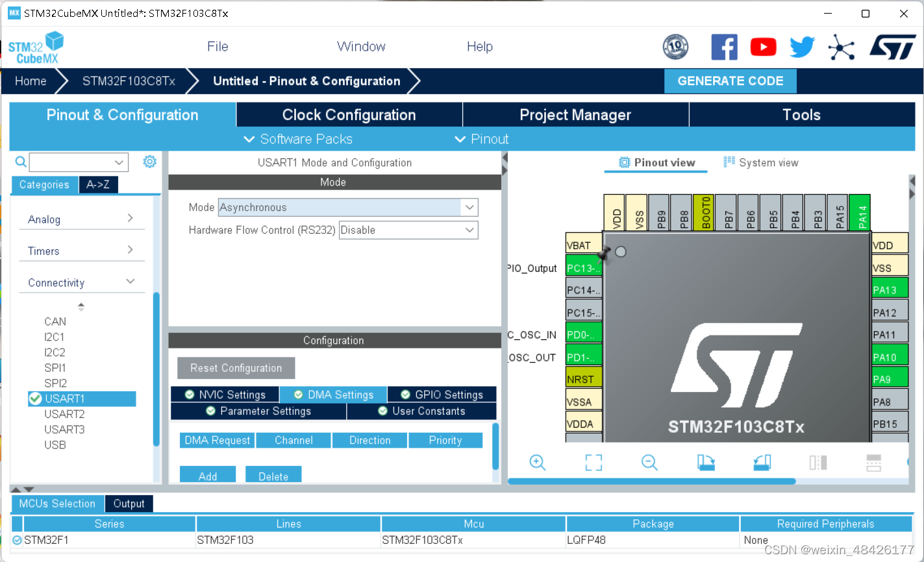Go to STM32F103C8Tx breadcrumb
Screen dimensions: 924x562
tap(129, 81)
